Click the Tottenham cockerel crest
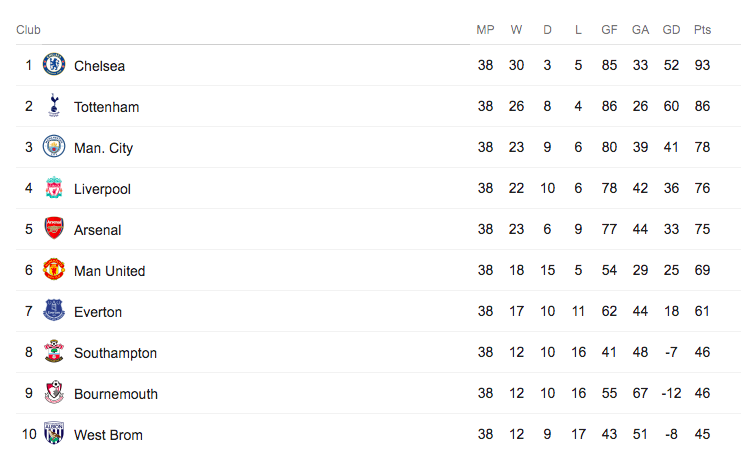741x453 pixels. point(54,105)
